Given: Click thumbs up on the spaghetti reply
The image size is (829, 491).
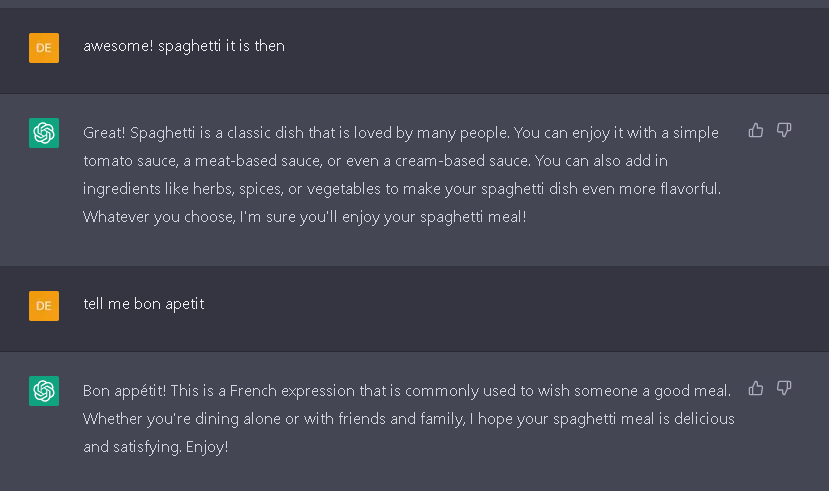Looking at the screenshot, I should pyautogui.click(x=756, y=130).
